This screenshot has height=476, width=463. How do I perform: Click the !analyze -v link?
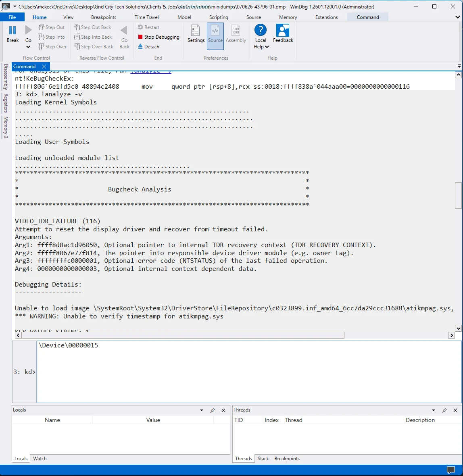(x=151, y=72)
